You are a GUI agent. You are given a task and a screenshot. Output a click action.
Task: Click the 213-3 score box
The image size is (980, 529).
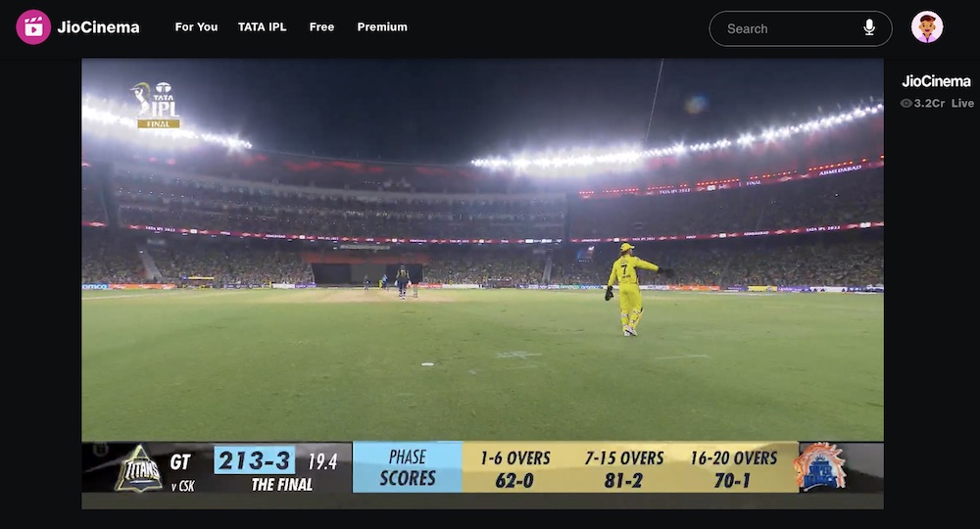255,460
